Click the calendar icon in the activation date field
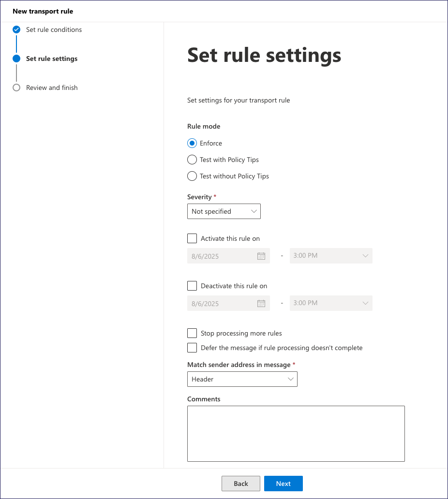448x499 pixels. point(261,256)
